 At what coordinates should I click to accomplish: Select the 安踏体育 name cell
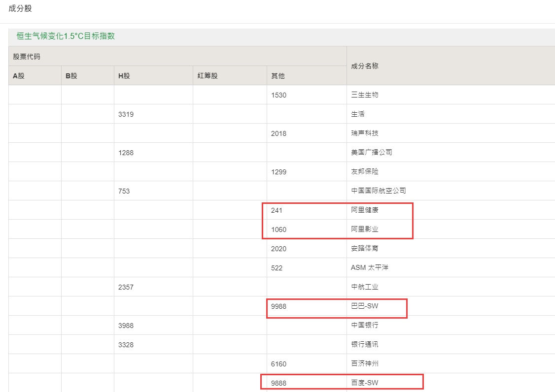(365, 248)
